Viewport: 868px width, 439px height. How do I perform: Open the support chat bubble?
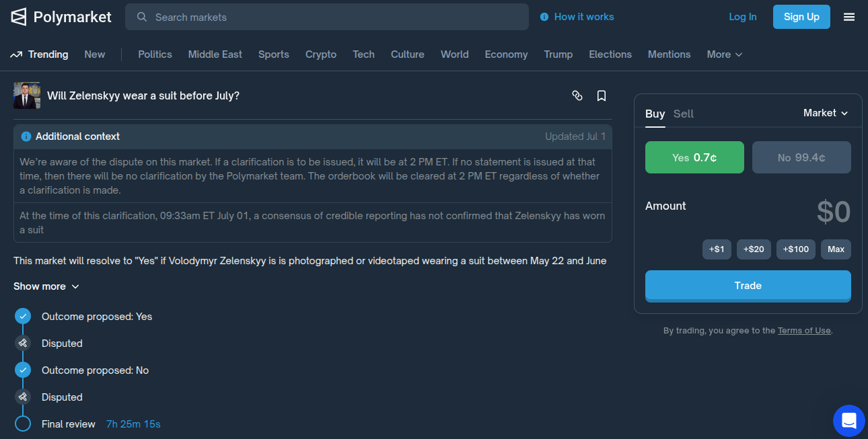click(x=849, y=421)
